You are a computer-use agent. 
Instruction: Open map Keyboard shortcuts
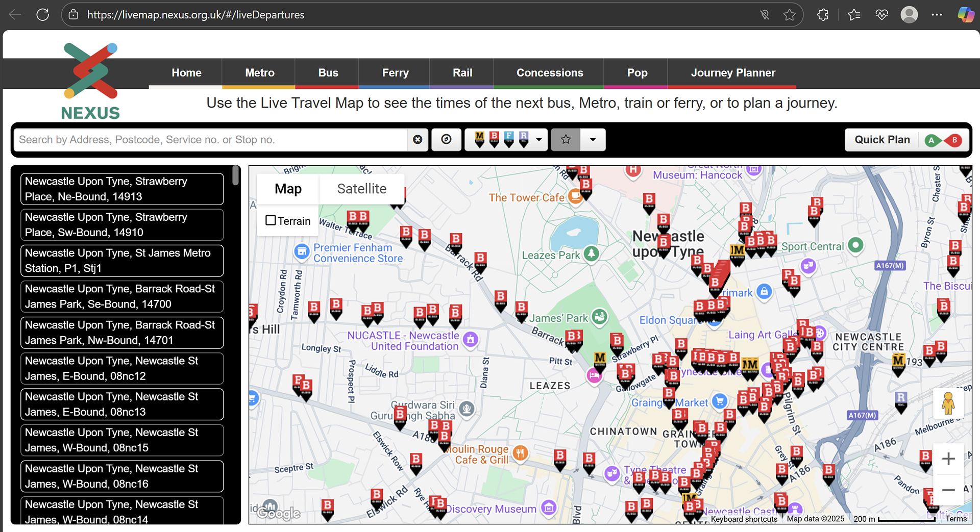(x=744, y=519)
